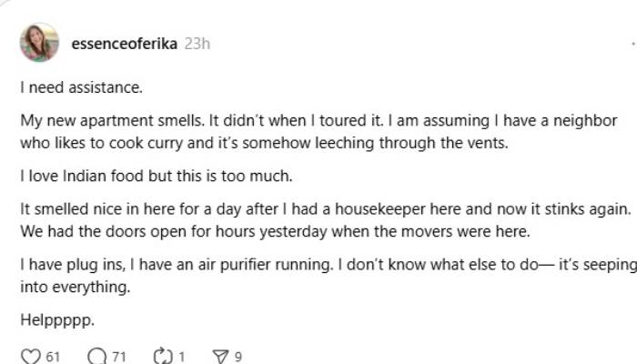Share the post with the paper plane icon
The image size is (637, 364).
pos(220,357)
